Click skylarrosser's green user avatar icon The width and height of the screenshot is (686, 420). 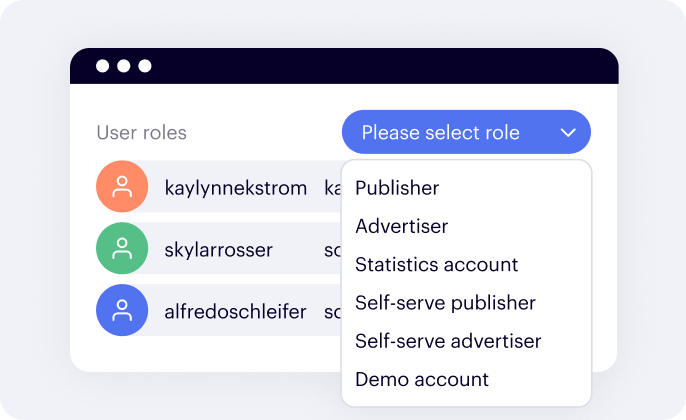pos(122,248)
